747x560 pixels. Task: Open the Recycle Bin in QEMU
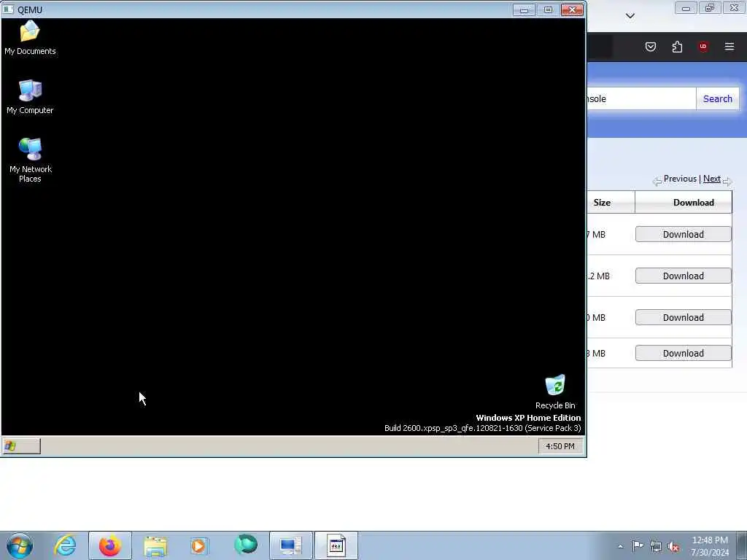[x=555, y=392]
